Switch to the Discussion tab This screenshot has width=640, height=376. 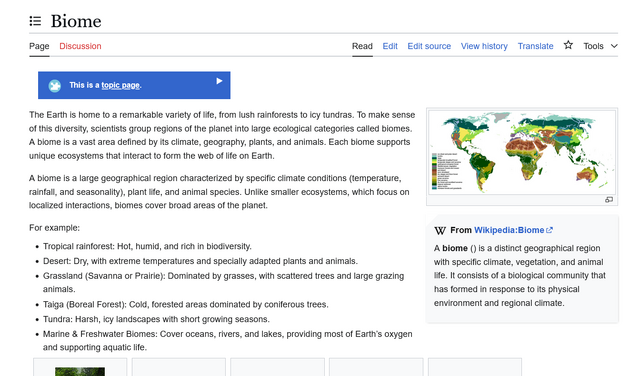pos(80,46)
